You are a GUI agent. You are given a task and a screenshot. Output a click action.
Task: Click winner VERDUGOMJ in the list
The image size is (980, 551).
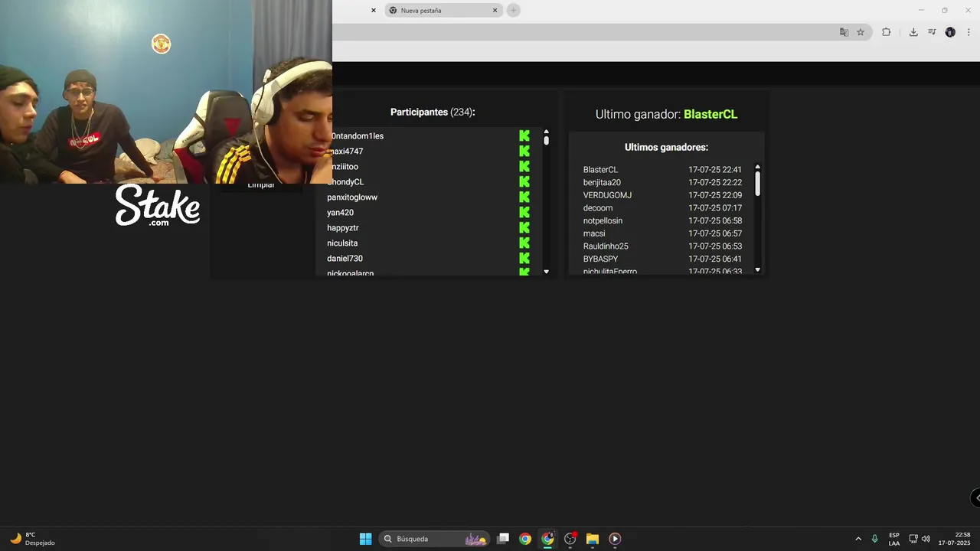pos(607,195)
